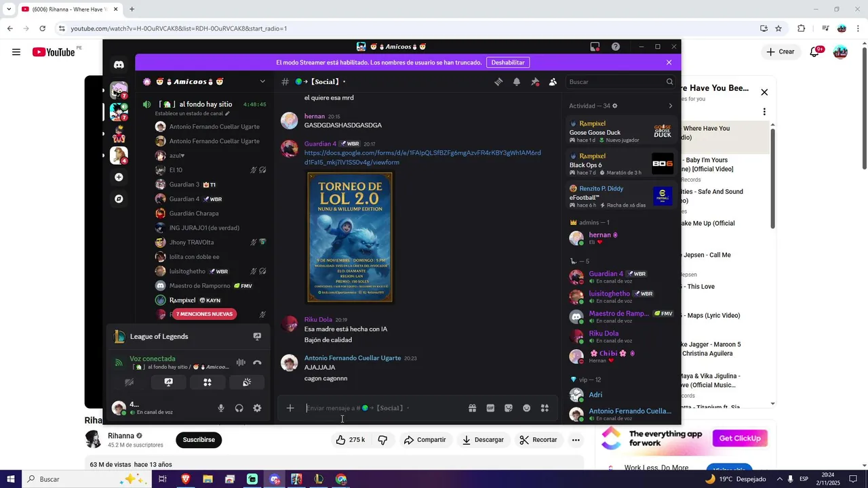Click Recortar on the YouTube video

click(x=538, y=440)
